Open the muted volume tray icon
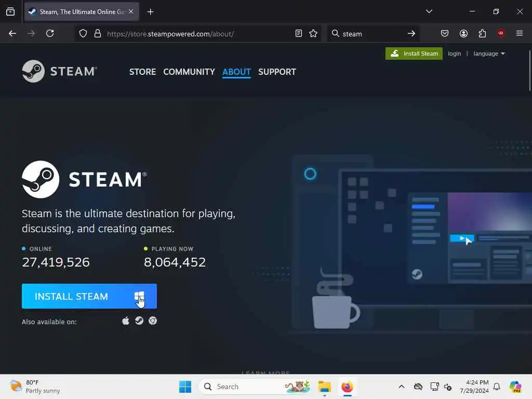This screenshot has height=399, width=532. click(x=447, y=387)
